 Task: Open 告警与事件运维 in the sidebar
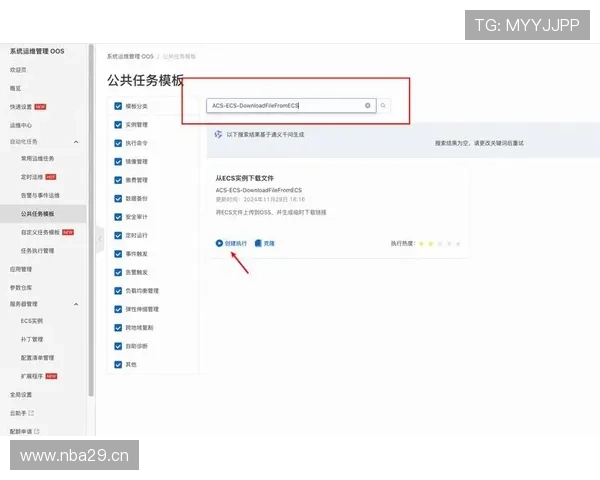40,195
